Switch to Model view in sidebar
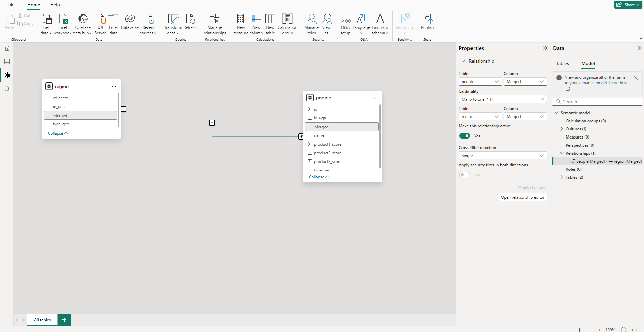The height and width of the screenshot is (332, 644). [7, 75]
